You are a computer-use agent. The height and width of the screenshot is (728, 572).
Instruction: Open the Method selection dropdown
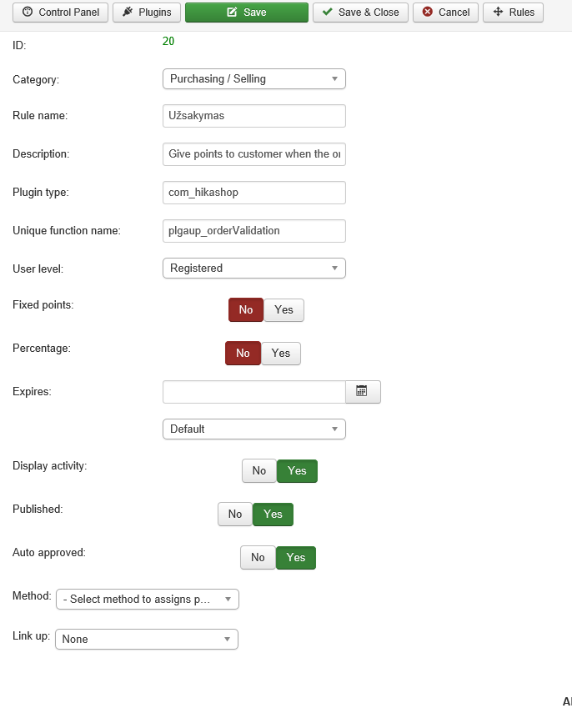pos(148,600)
